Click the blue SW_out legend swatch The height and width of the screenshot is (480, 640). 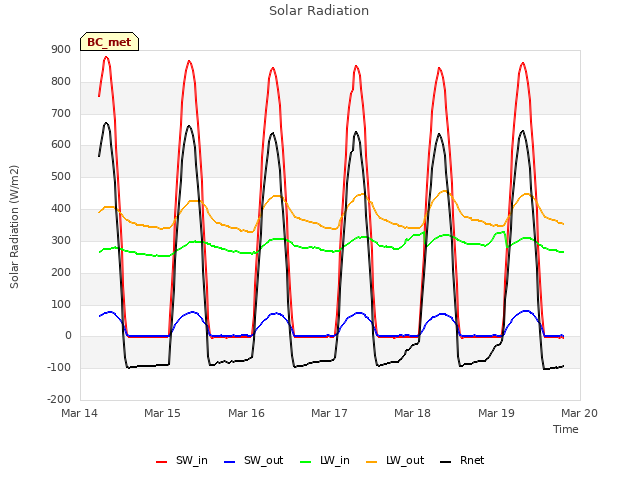230,462
